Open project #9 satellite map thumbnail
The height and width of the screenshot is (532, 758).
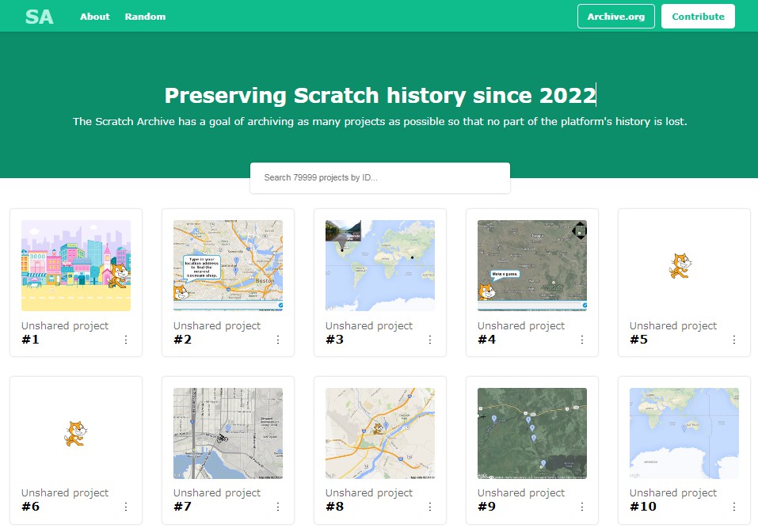pos(532,433)
